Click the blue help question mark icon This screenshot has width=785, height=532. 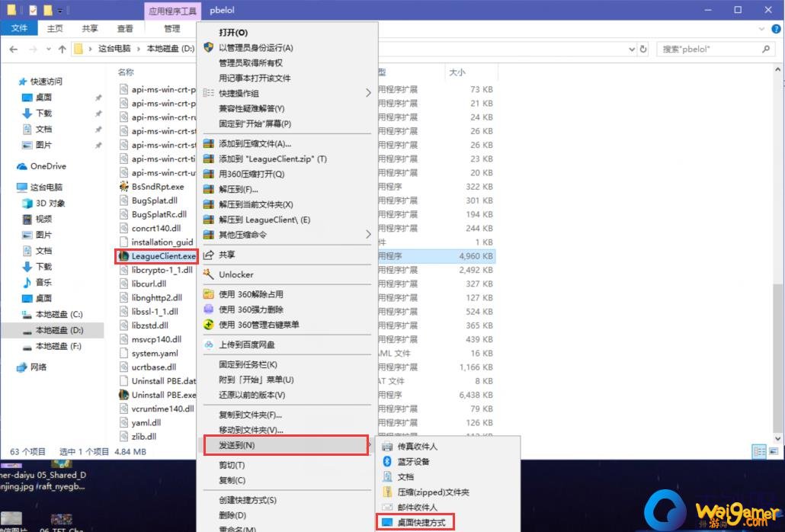[776, 29]
